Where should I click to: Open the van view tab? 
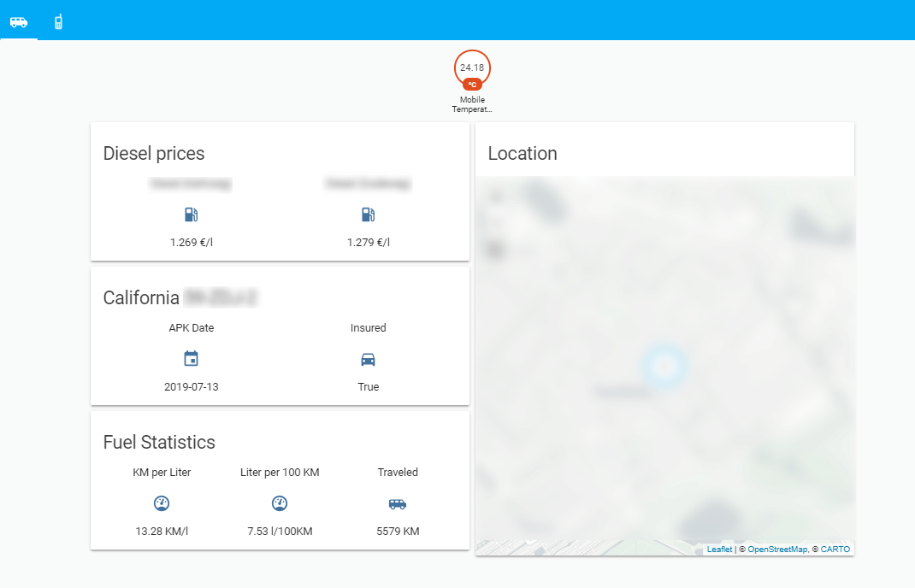pyautogui.click(x=19, y=21)
